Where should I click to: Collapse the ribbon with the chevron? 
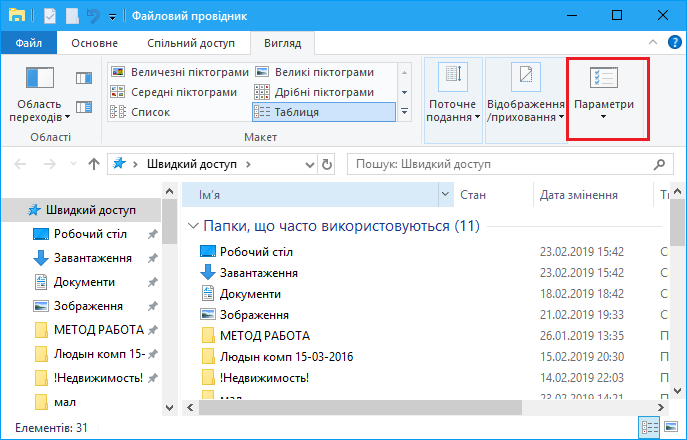(653, 42)
